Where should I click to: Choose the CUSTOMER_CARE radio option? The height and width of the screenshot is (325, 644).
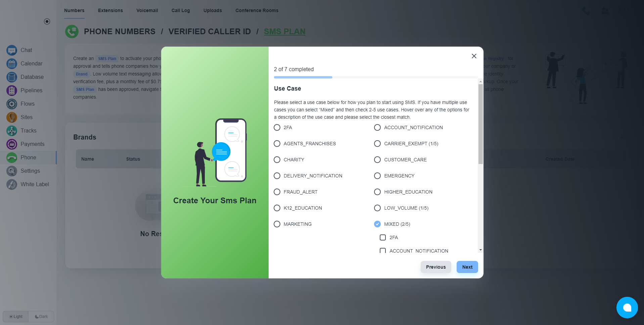pos(377,160)
